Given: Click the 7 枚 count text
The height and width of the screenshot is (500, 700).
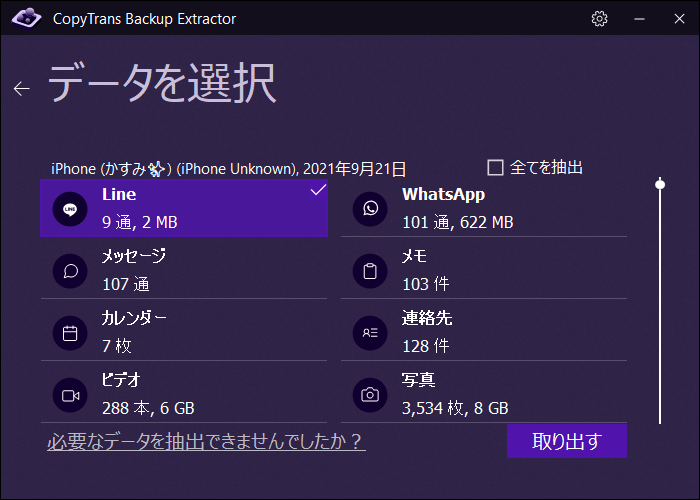Looking at the screenshot, I should pos(117,346).
